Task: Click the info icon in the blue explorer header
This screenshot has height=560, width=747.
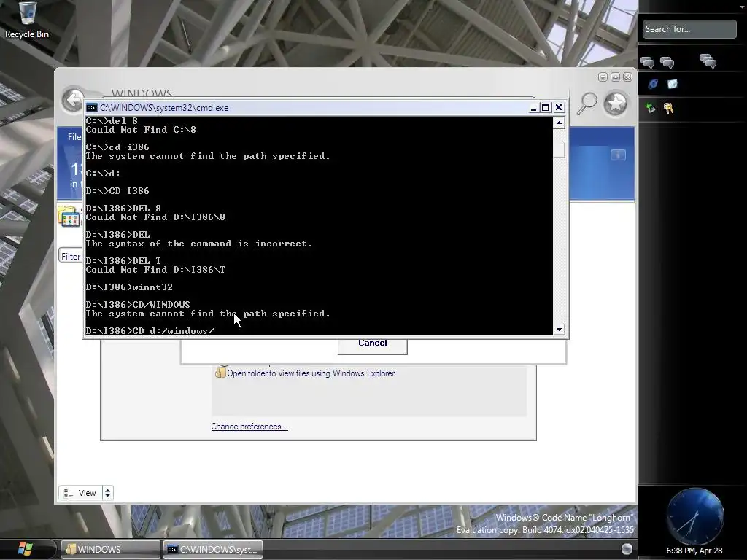Action: [618, 155]
